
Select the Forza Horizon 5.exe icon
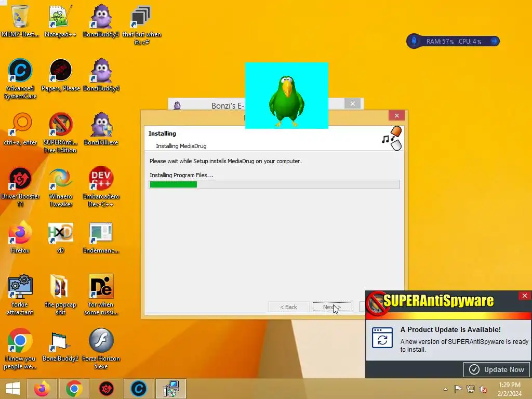[101, 349]
